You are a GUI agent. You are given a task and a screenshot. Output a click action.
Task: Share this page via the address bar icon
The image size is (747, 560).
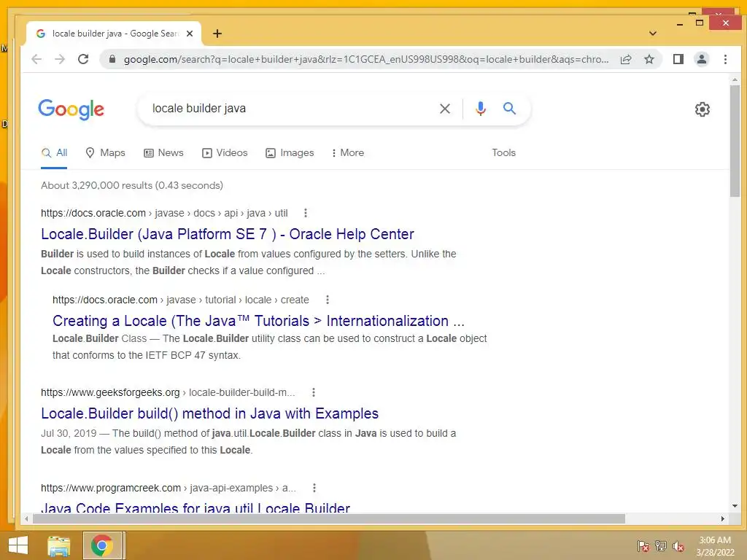coord(626,59)
